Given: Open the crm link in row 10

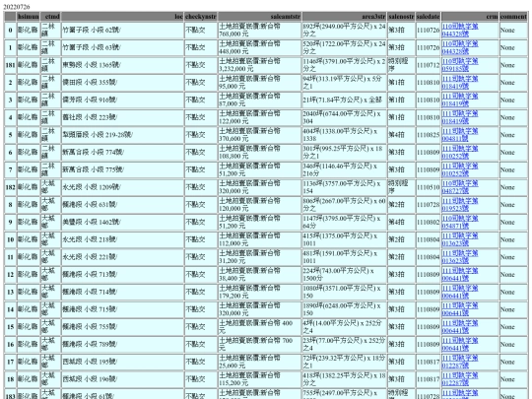Looking at the screenshot, I should [x=460, y=239].
